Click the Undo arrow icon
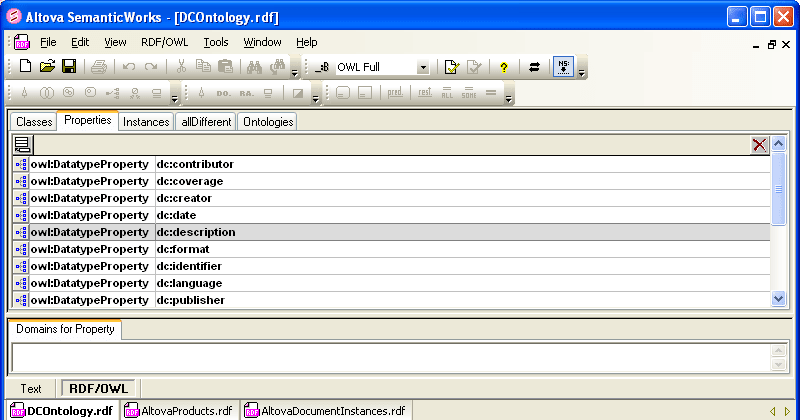 coord(129,66)
